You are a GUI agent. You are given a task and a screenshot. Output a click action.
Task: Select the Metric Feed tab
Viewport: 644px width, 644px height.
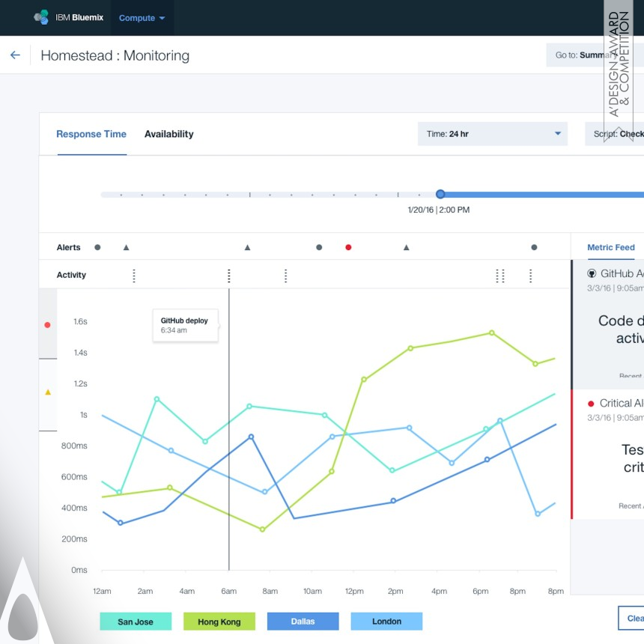click(x=610, y=247)
